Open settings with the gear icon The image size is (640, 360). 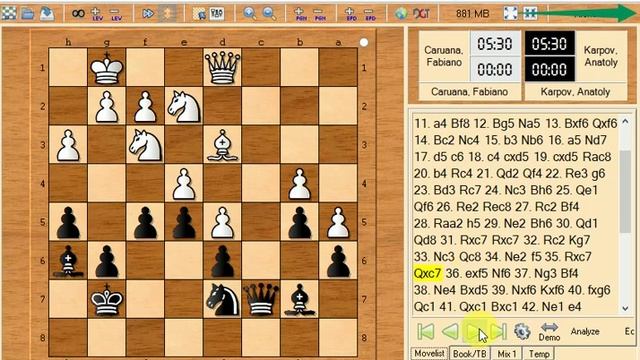point(522,331)
